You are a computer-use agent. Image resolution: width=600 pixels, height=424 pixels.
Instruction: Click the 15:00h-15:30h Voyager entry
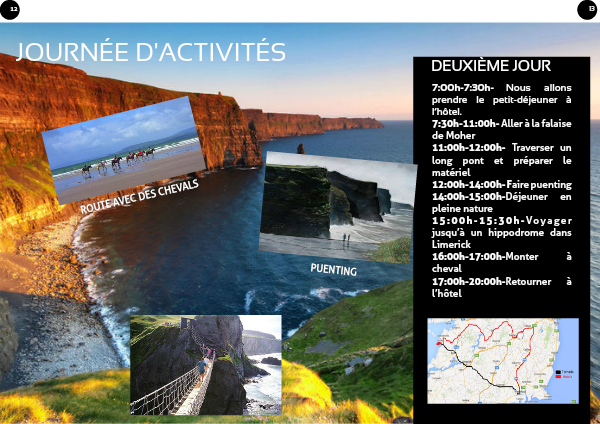pos(501,232)
